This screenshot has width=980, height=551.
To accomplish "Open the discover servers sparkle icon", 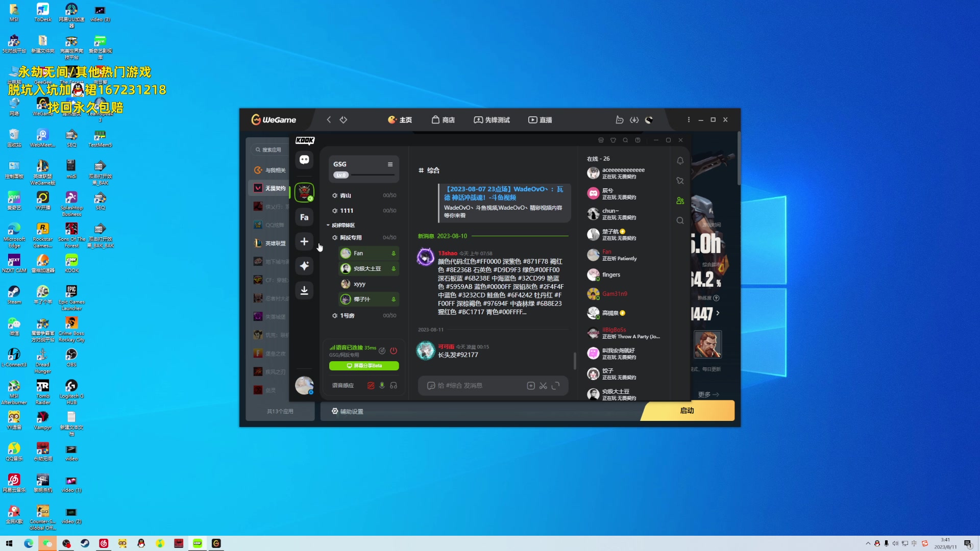I will point(304,266).
